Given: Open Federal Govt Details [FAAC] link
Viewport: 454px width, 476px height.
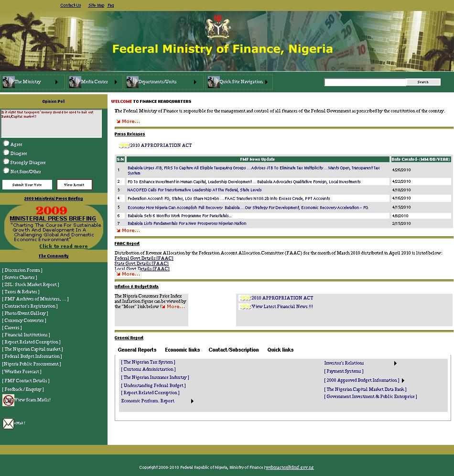Looking at the screenshot, I should tap(144, 258).
